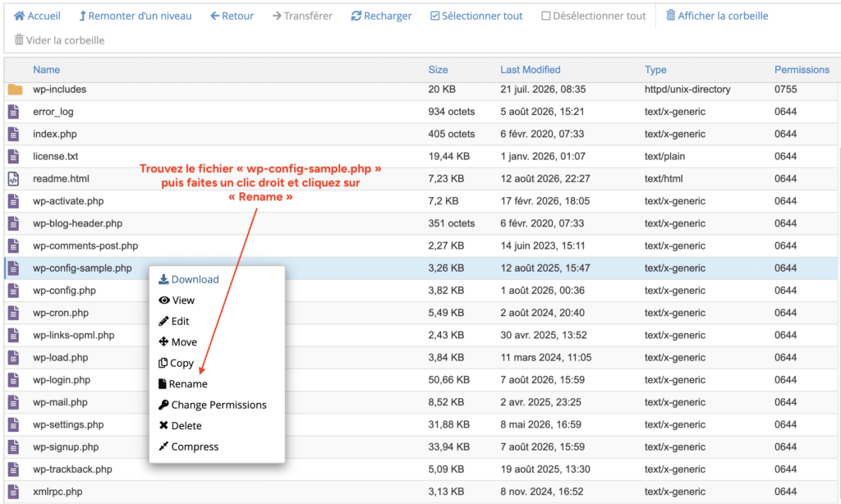Click the wp-cron.php file icon
This screenshot has height=504, width=841.
coord(13,313)
